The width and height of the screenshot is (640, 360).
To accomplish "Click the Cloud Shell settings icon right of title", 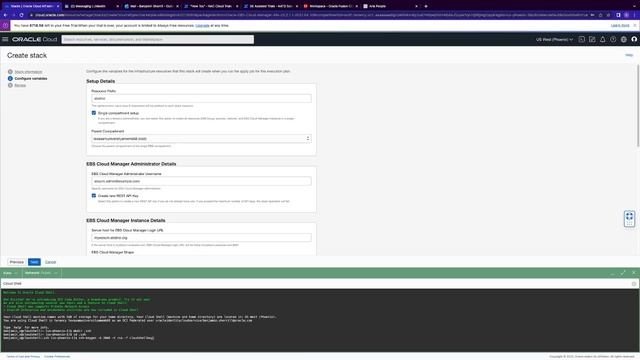I will coord(634,284).
